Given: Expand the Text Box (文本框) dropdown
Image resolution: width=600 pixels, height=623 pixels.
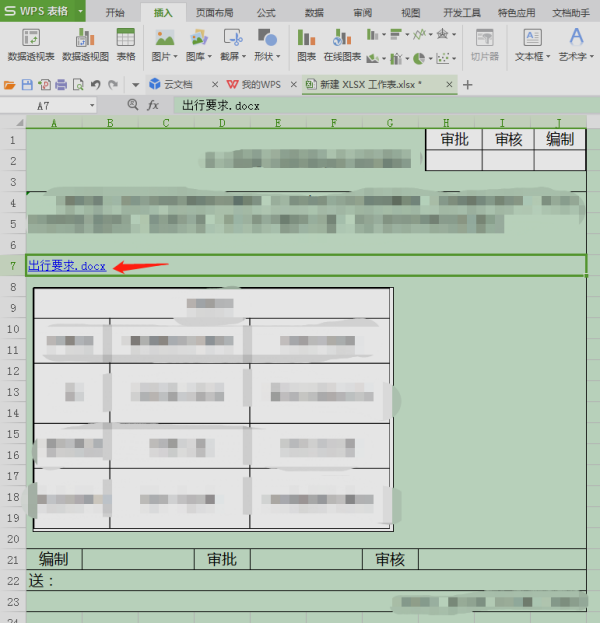Looking at the screenshot, I should click(x=548, y=57).
